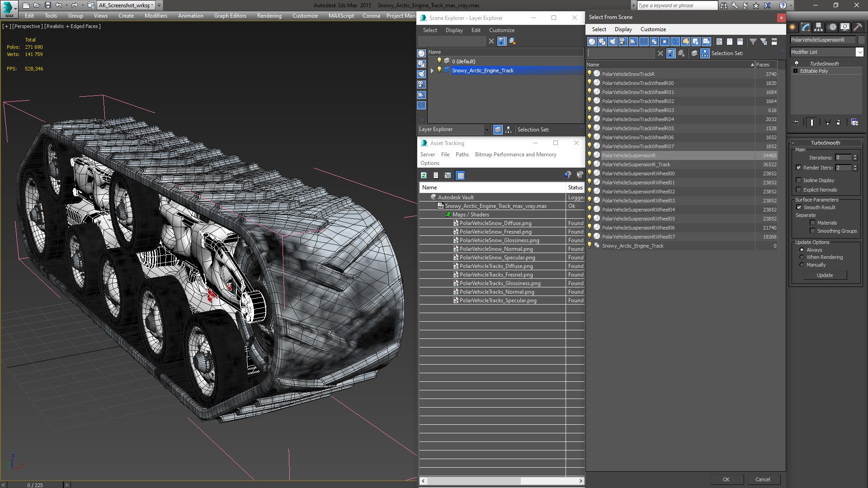Toggle Display Lights filter in Select From Scene

pos(613,42)
